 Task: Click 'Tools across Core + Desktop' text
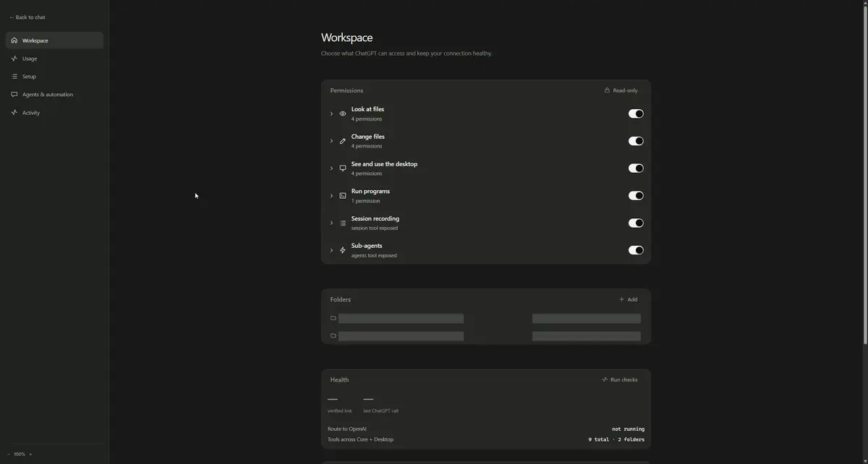(360, 439)
